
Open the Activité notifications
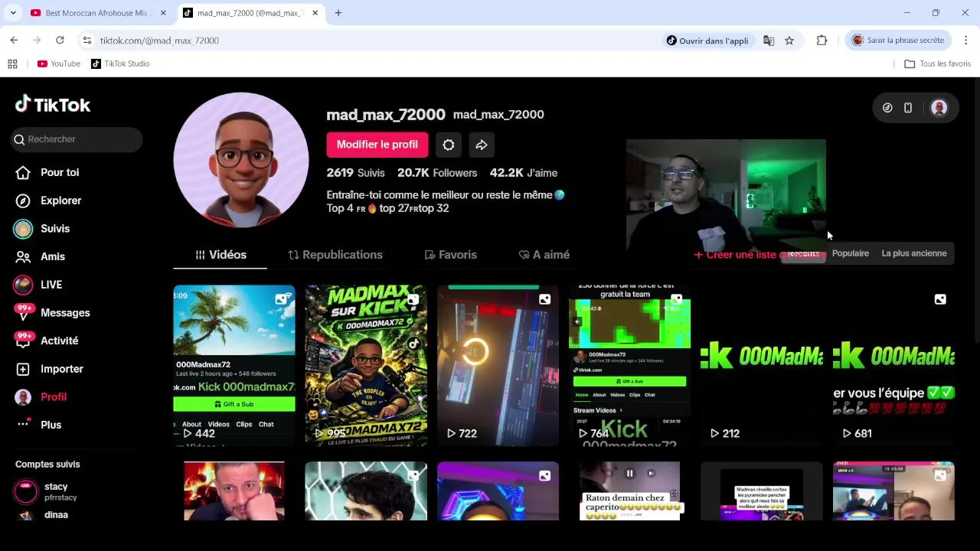pos(47,341)
